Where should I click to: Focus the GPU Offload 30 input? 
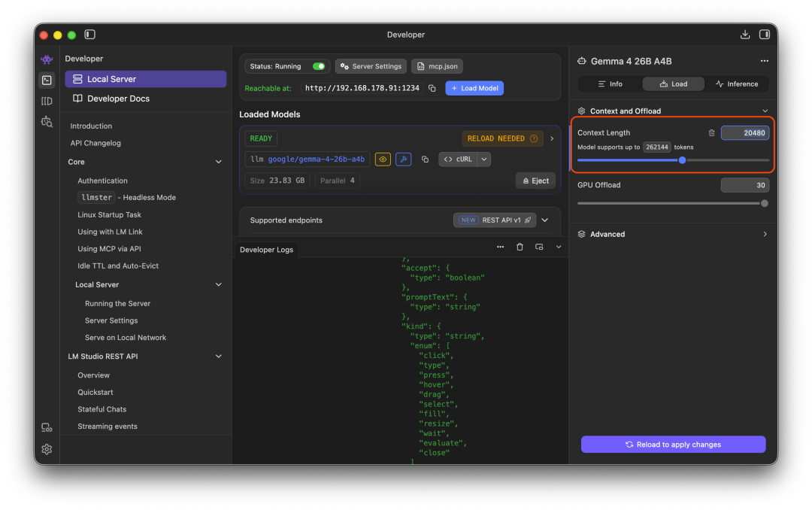(x=744, y=185)
